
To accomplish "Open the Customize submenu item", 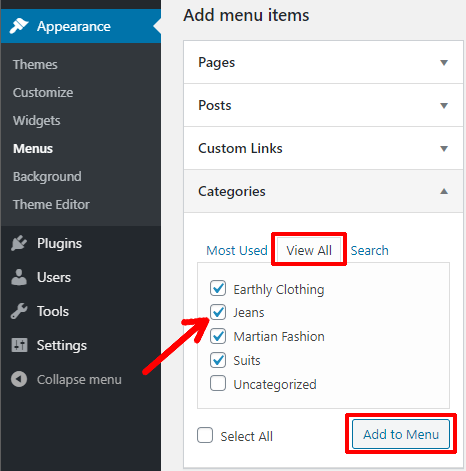I will pos(43,92).
